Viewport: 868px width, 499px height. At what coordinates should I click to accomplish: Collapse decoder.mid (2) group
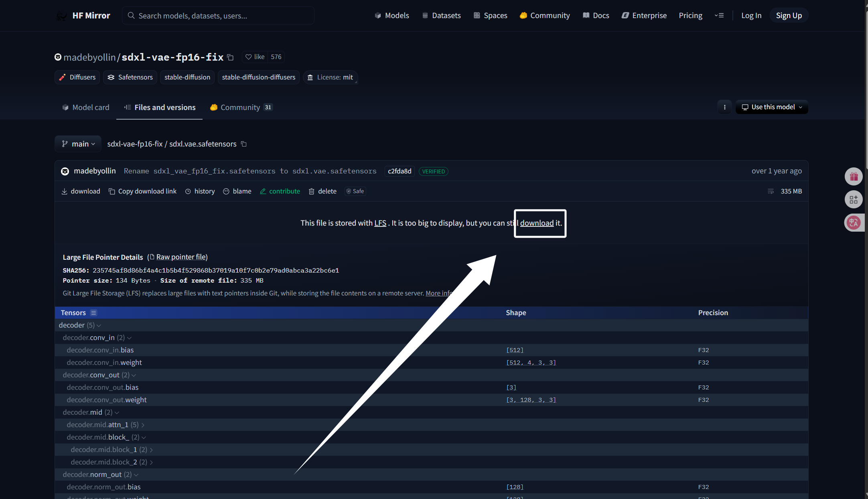(91, 412)
